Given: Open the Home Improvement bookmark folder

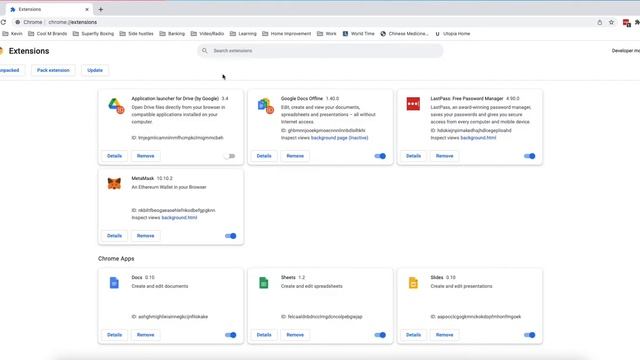Looking at the screenshot, I should (287, 33).
